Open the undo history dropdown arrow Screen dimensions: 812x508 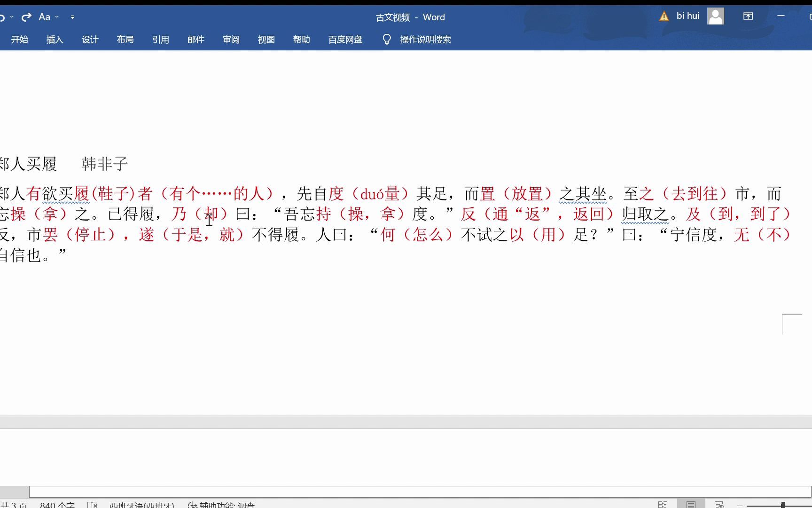(x=12, y=17)
